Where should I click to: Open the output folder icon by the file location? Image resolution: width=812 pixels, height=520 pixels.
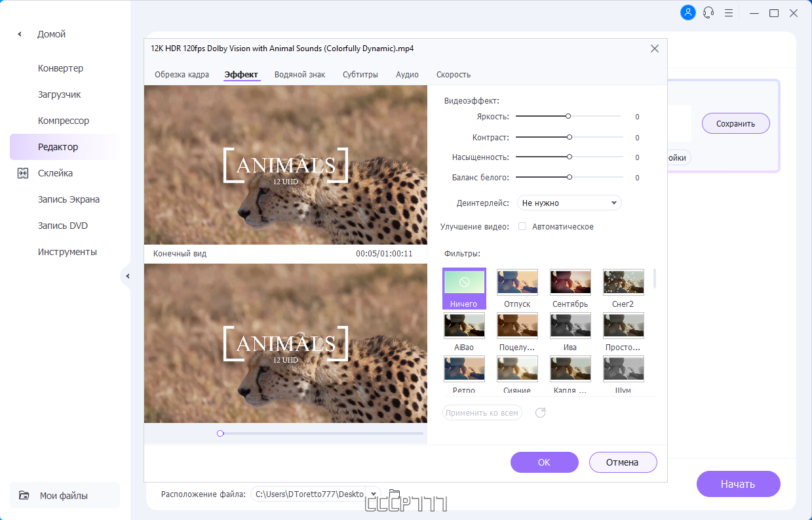tap(394, 494)
